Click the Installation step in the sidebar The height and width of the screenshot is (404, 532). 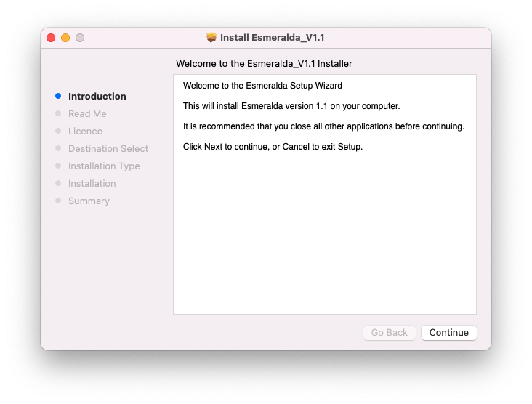[92, 183]
